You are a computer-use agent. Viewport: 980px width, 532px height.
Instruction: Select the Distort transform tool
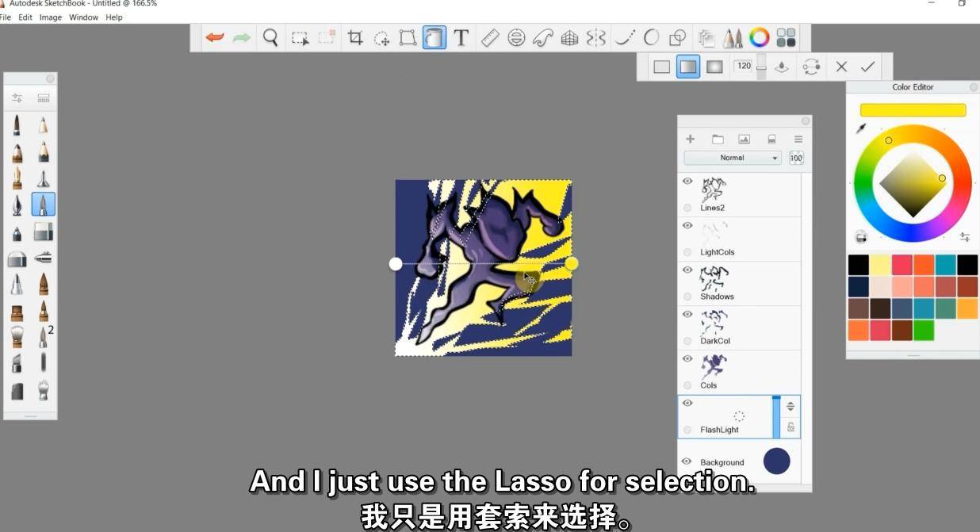coord(408,37)
